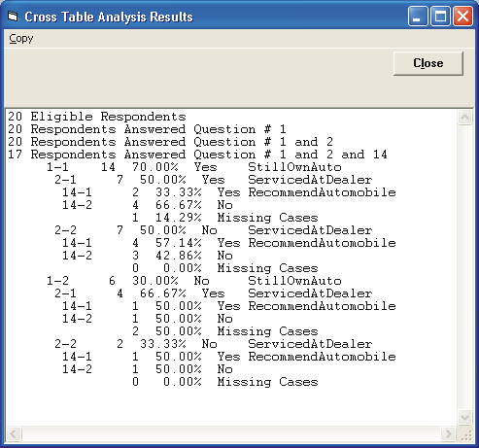Click the '2-2 7 50.00% No ServicedAtDealer' row
The height and width of the screenshot is (448, 479).
[x=214, y=230]
